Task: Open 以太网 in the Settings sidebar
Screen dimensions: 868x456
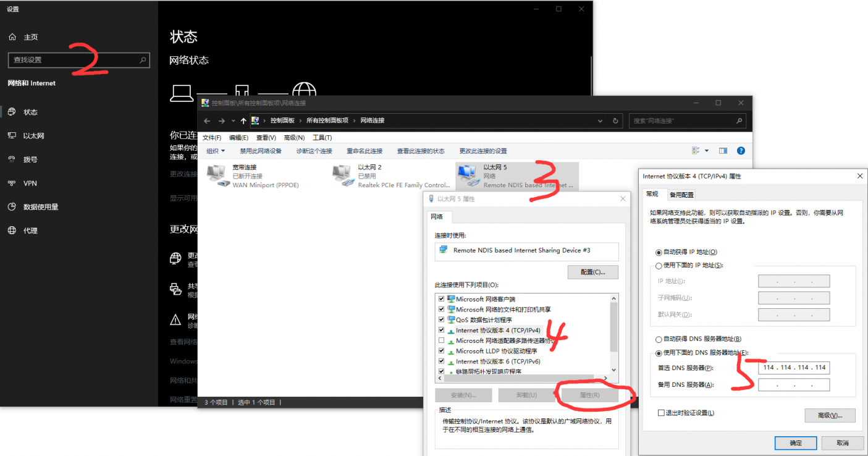Action: coord(34,136)
